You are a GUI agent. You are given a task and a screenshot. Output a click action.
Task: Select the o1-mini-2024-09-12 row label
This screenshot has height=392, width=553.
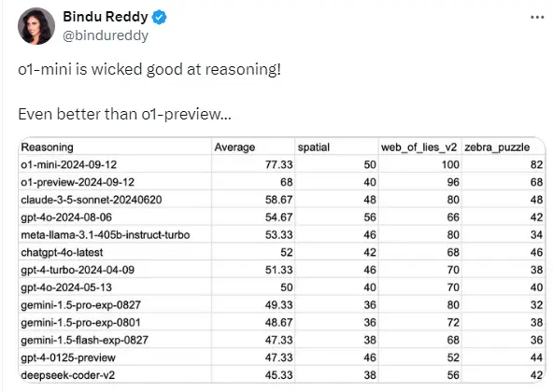point(69,164)
